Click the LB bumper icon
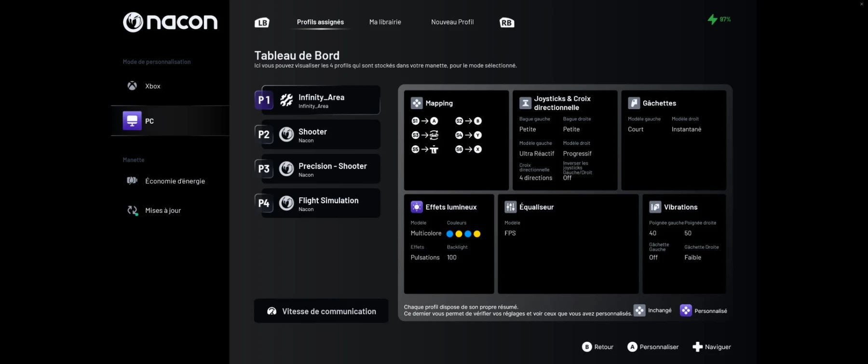 pos(262,22)
